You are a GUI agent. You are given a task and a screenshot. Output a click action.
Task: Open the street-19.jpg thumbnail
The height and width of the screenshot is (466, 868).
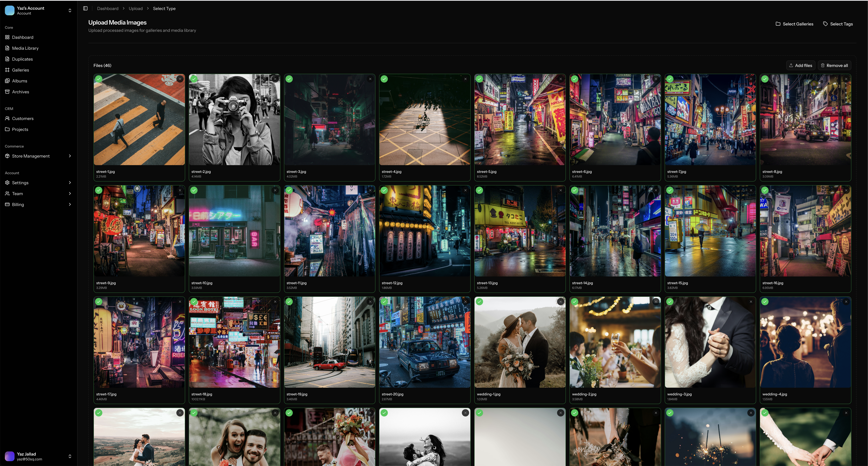(x=329, y=342)
